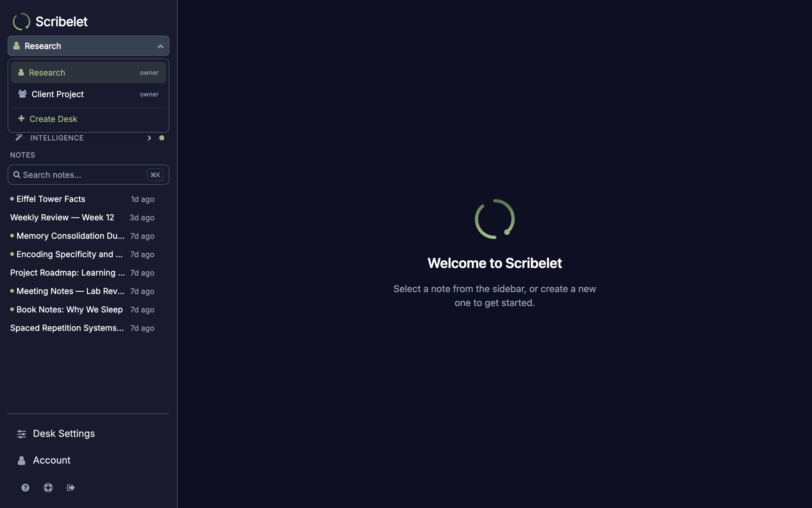812x508 pixels.
Task: Click the NOTES section header
Action: click(23, 155)
